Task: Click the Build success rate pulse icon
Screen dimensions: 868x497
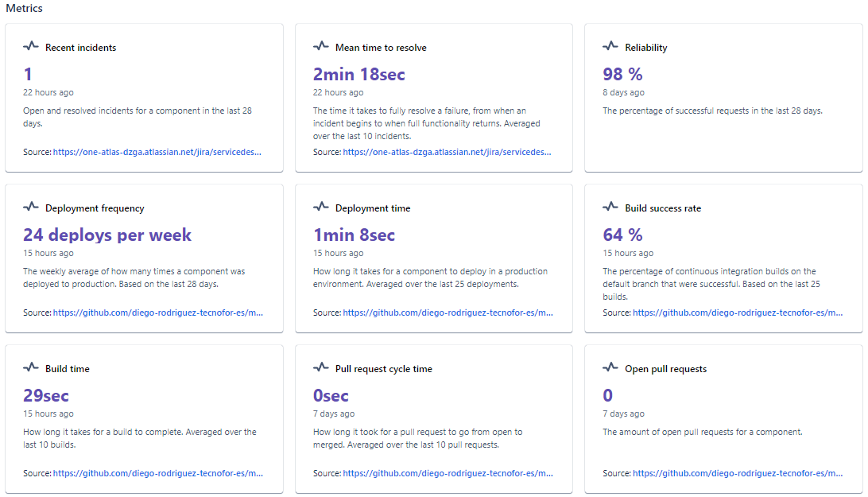Action: (x=610, y=208)
